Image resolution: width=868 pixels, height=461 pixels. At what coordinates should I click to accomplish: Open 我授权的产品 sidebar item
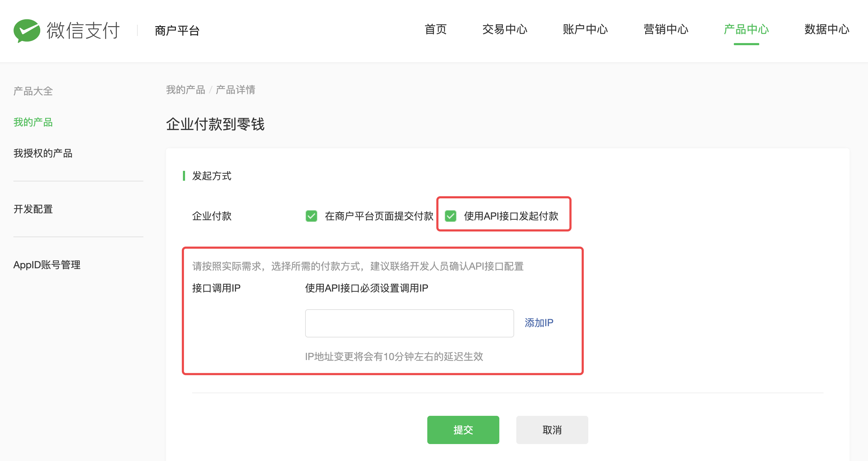[43, 153]
